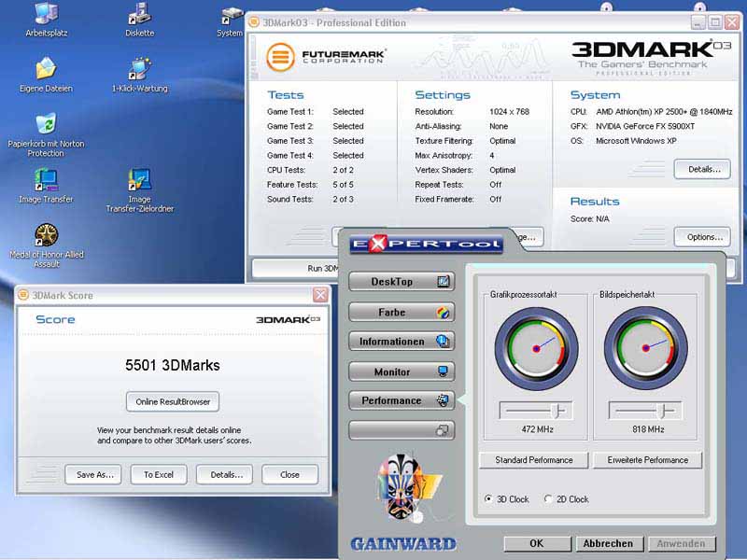Open the Monitor section in EXPERTool
The width and height of the screenshot is (747, 560).
tap(402, 371)
